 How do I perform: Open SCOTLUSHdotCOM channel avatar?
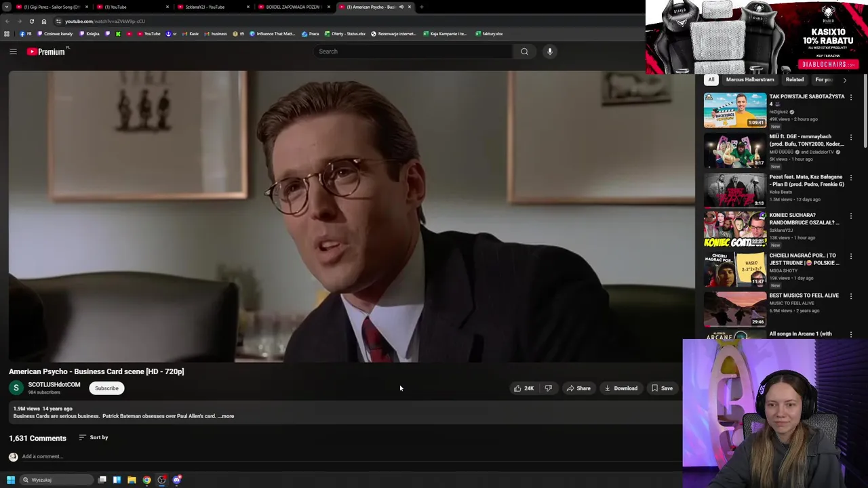pyautogui.click(x=16, y=388)
